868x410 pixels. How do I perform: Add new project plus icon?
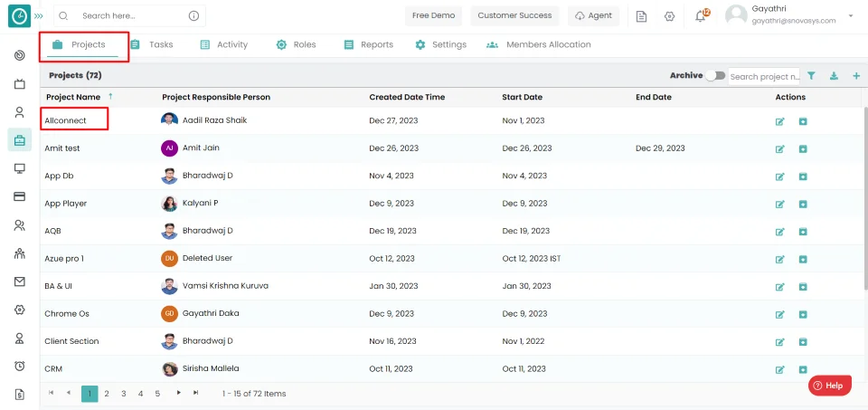856,76
